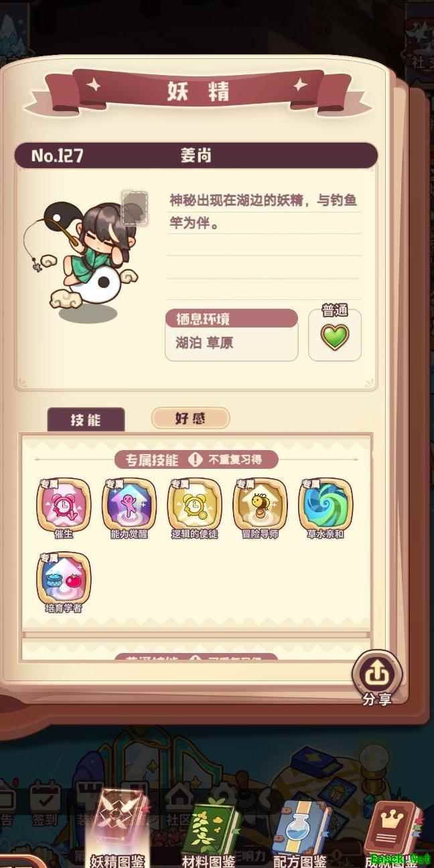Viewport: 434px width, 868px height.
Task: View the 冒险导师 bee skill
Action: click(x=260, y=504)
